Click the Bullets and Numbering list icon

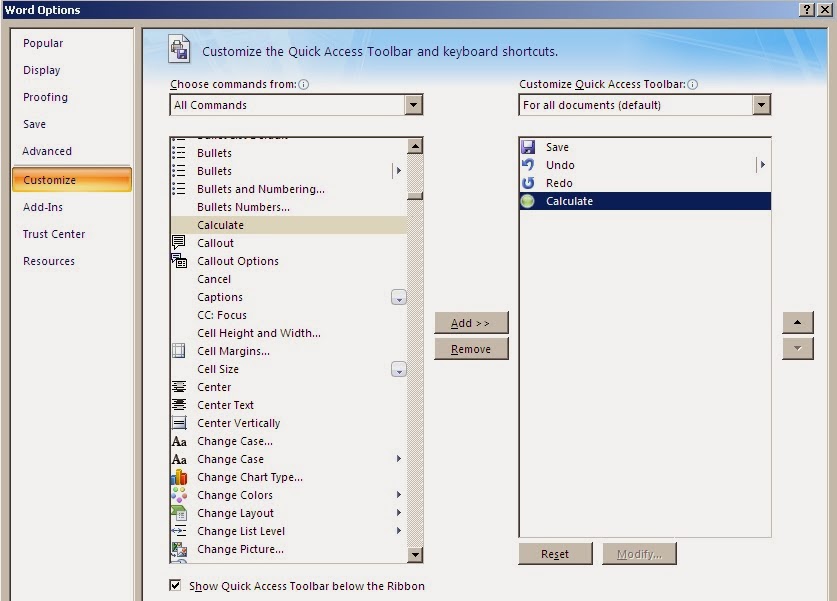(x=178, y=189)
